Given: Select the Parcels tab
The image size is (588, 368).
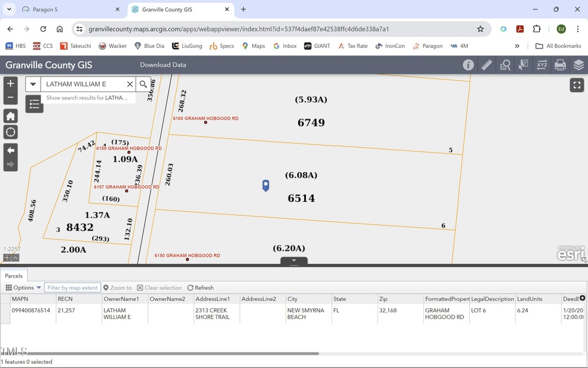Looking at the screenshot, I should pyautogui.click(x=13, y=275).
